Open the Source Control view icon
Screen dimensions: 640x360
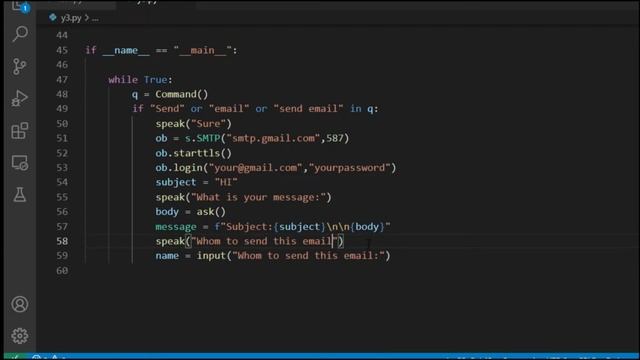20,66
